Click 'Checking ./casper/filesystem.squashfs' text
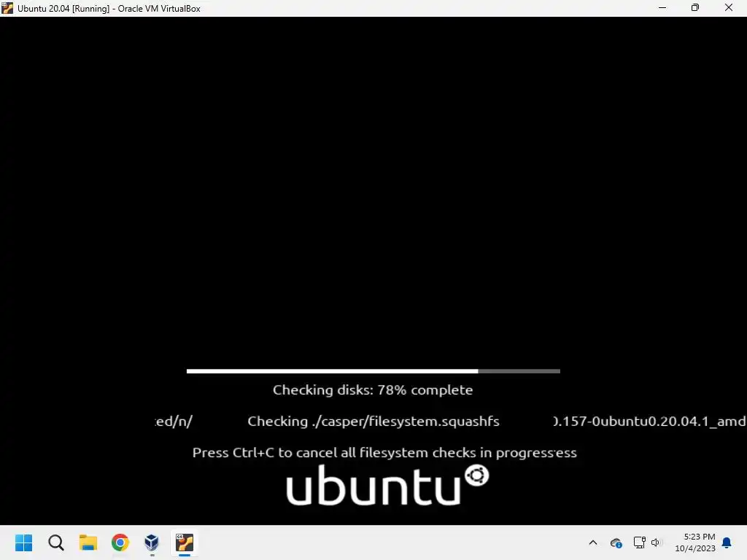747x560 pixels. coord(373,421)
